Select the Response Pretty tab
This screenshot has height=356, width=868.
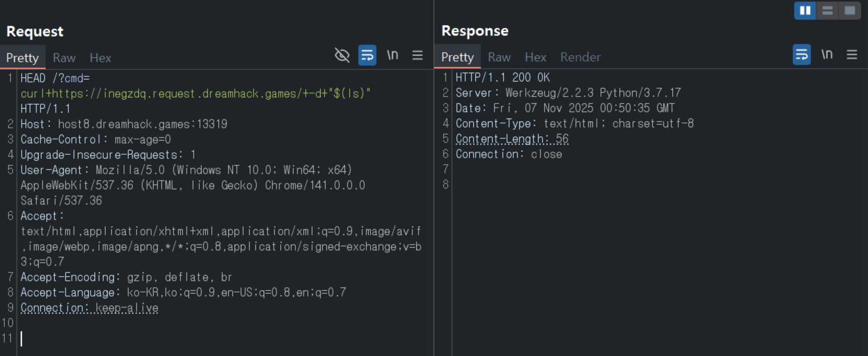pyautogui.click(x=457, y=57)
